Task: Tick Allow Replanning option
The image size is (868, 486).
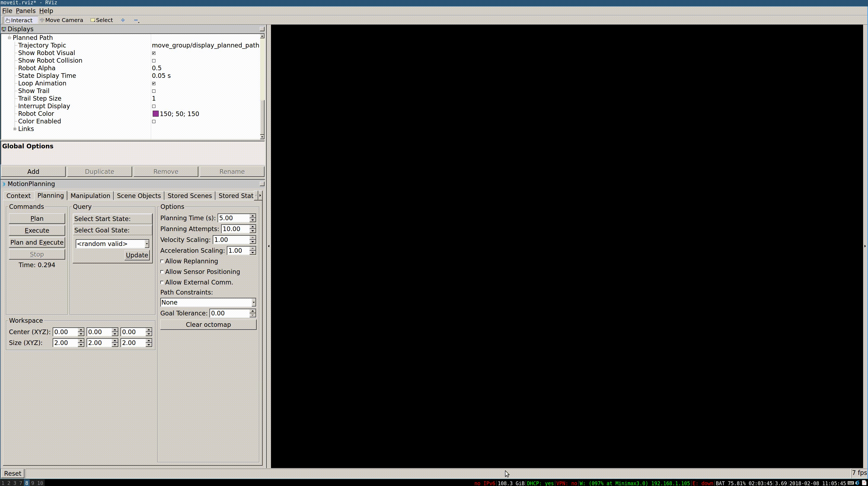Action: coord(162,261)
